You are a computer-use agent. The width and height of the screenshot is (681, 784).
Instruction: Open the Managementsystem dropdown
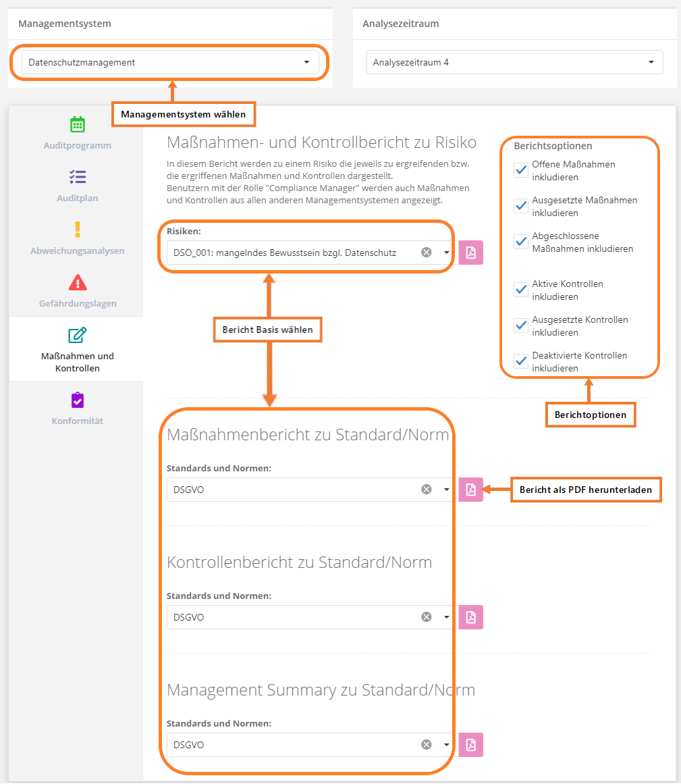point(170,62)
